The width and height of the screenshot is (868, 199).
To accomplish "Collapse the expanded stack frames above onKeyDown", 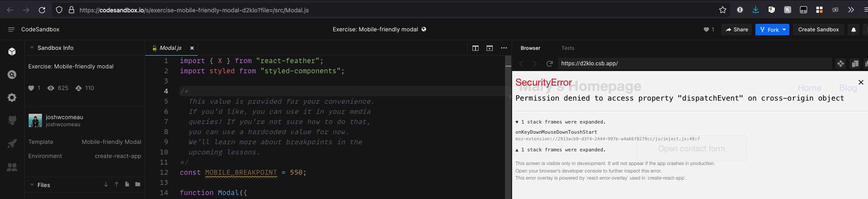I will tap(560, 122).
